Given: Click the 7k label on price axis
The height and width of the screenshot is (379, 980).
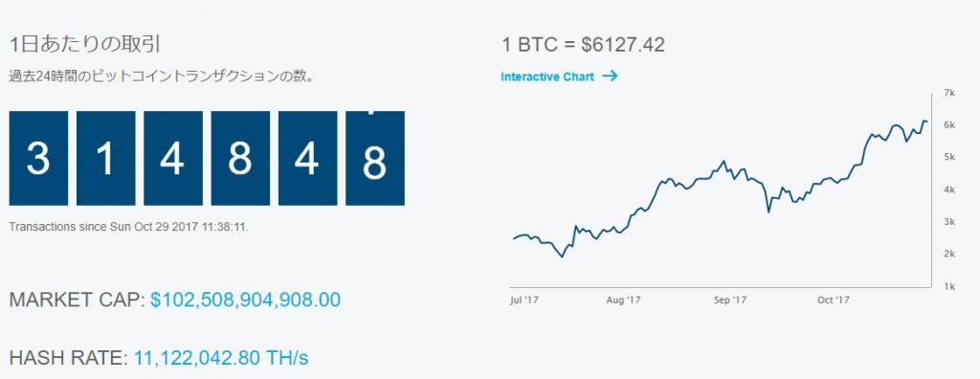Looking at the screenshot, I should (x=948, y=93).
